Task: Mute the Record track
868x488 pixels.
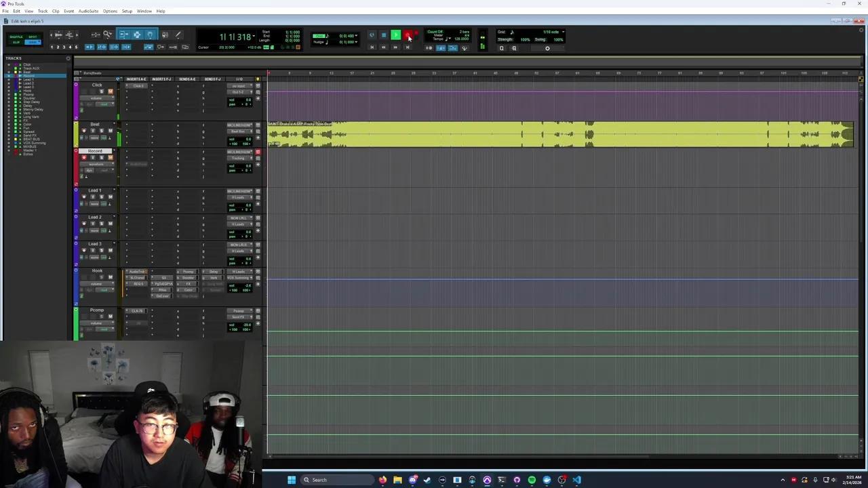Action: pyautogui.click(x=111, y=157)
